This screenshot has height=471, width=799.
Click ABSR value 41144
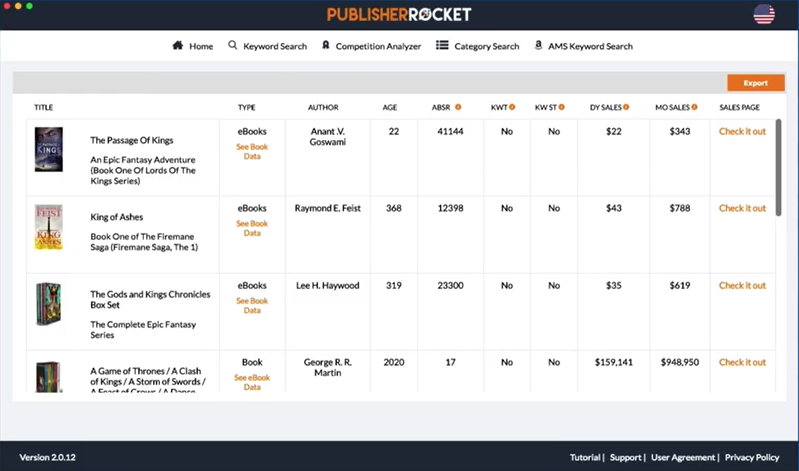(450, 132)
